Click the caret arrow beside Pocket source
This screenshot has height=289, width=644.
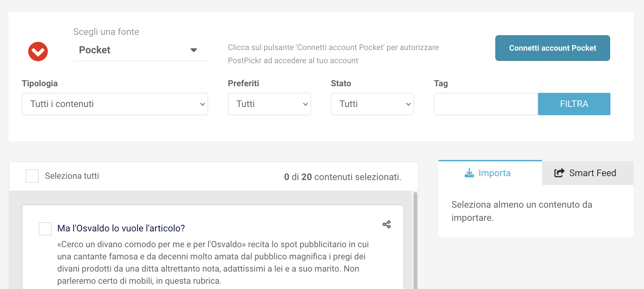193,50
